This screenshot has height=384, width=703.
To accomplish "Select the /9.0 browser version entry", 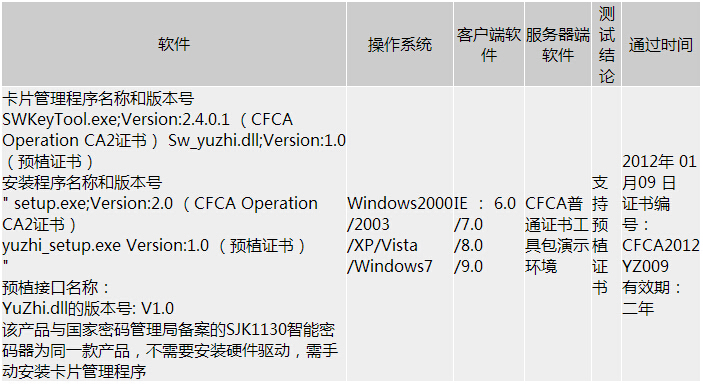I will (x=469, y=266).
